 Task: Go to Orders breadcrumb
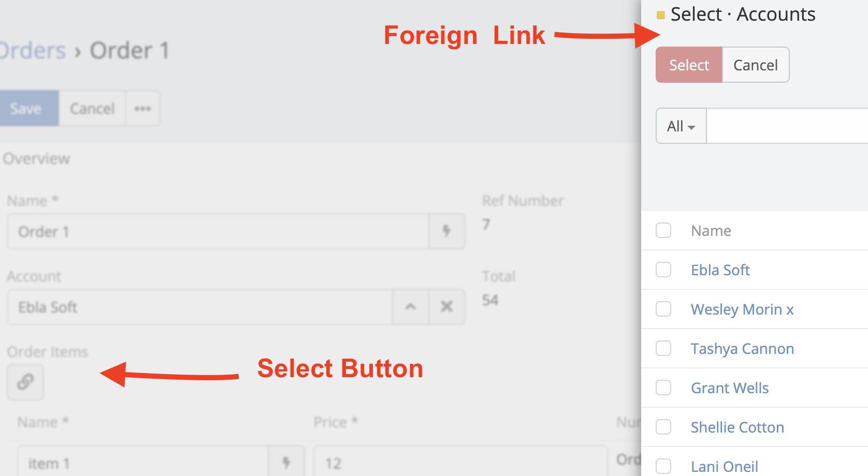click(x=32, y=51)
